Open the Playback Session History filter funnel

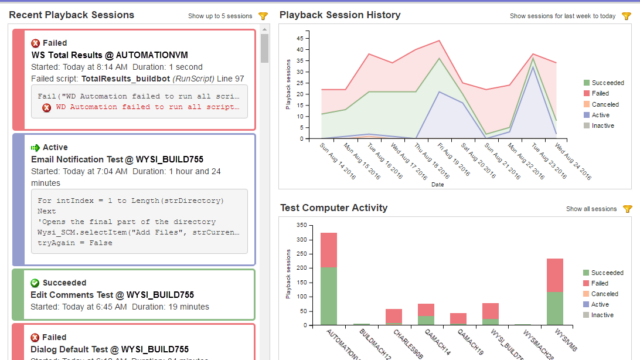click(x=627, y=16)
